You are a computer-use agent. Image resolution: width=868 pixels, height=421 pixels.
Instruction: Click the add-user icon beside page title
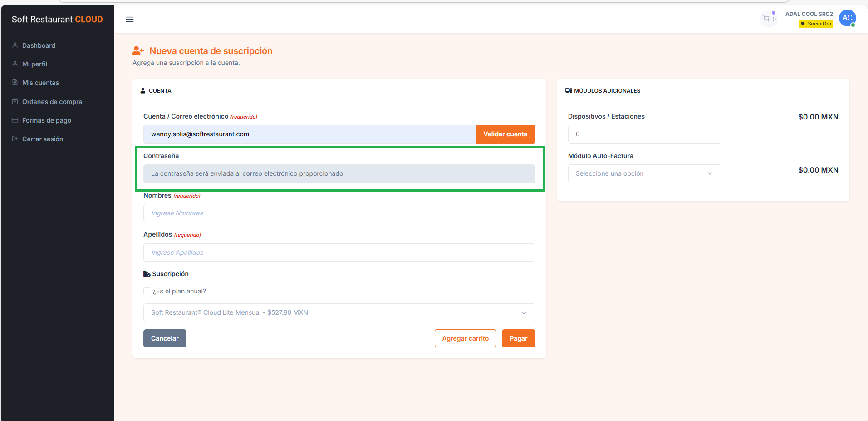(x=138, y=51)
